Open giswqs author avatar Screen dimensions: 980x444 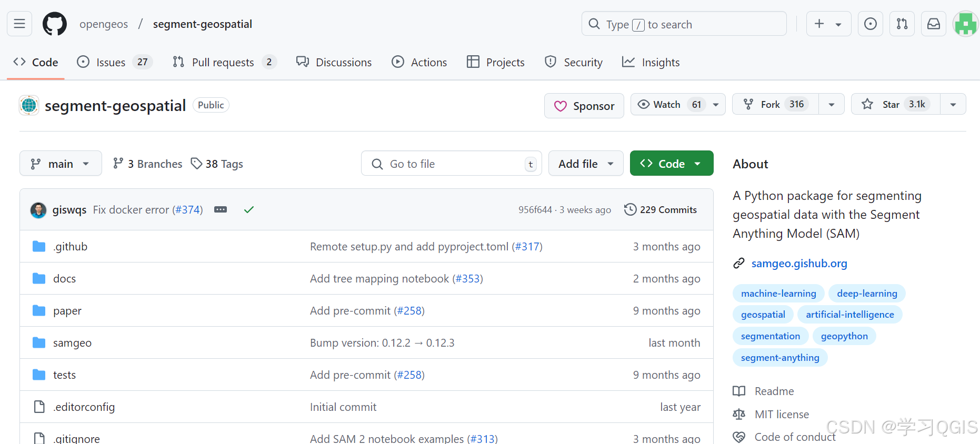coord(38,210)
